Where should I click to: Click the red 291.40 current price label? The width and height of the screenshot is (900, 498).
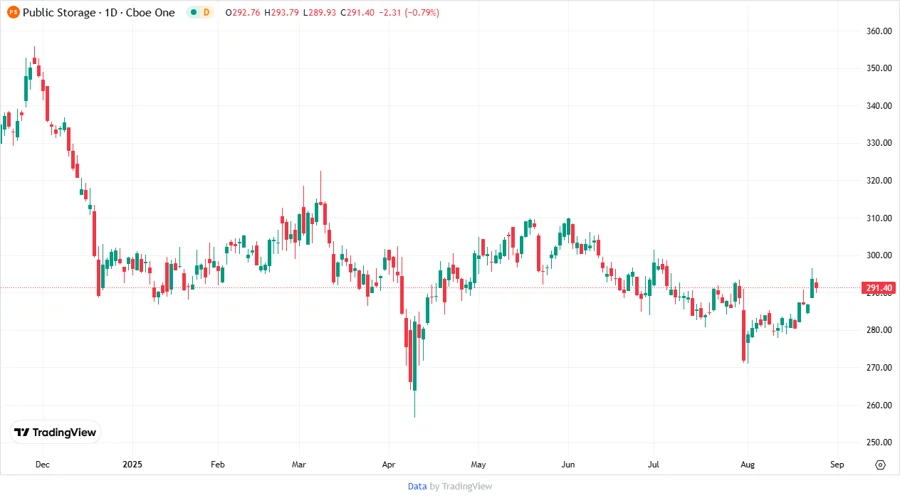(878, 288)
